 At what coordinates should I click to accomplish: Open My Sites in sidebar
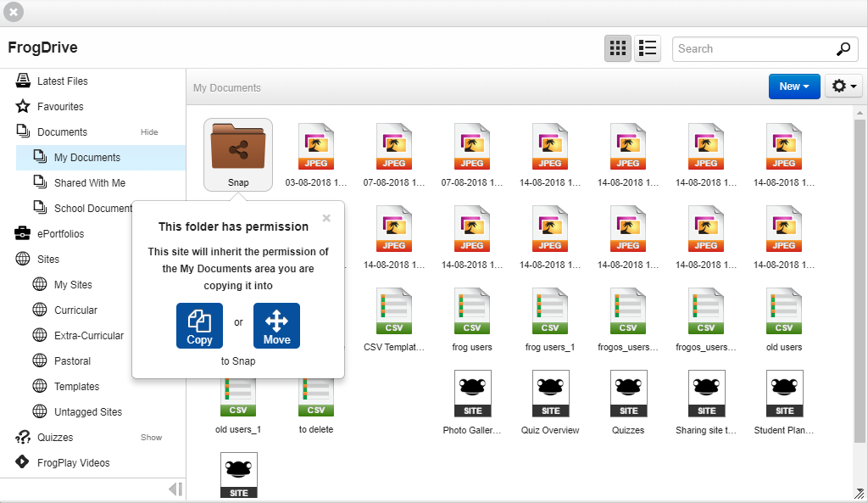click(73, 285)
